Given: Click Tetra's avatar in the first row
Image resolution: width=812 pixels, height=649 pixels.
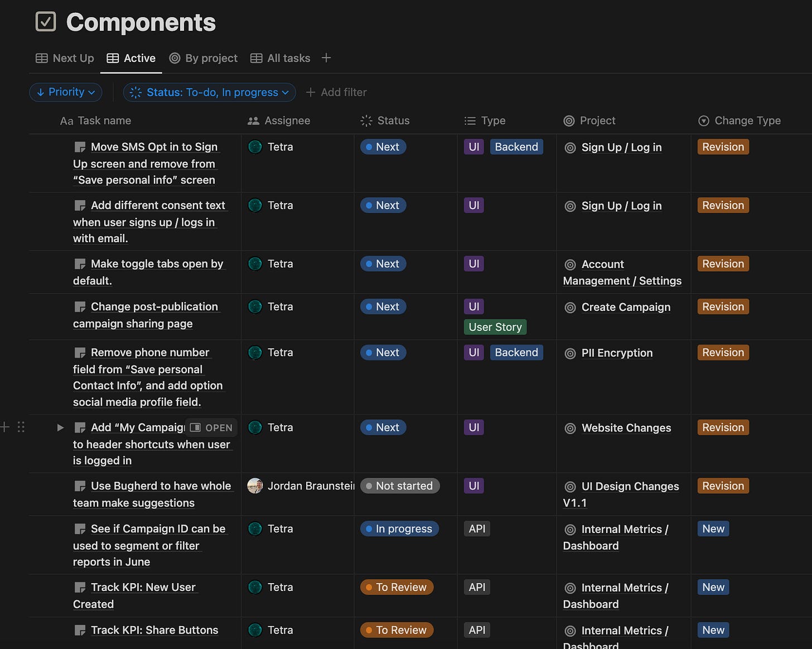Looking at the screenshot, I should [255, 147].
